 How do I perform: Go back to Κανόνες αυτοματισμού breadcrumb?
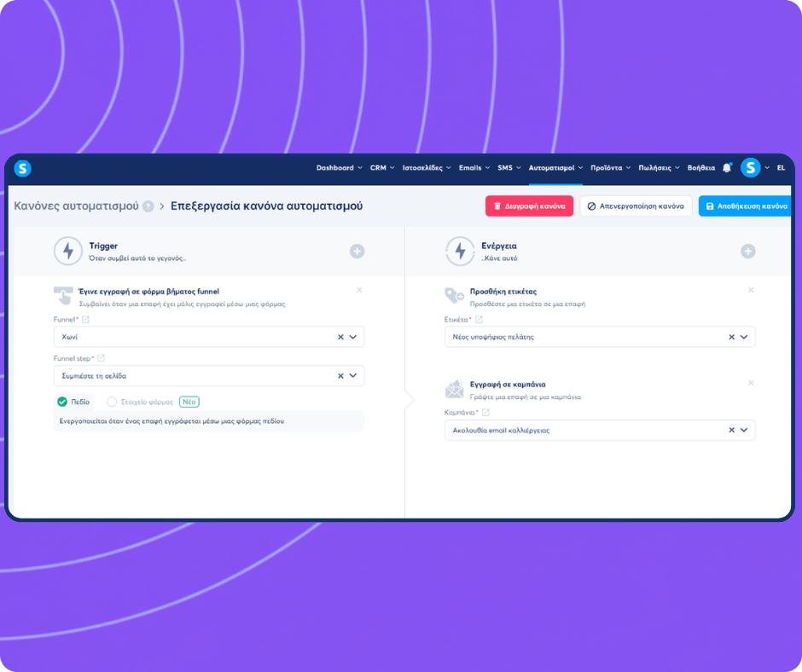(x=76, y=206)
